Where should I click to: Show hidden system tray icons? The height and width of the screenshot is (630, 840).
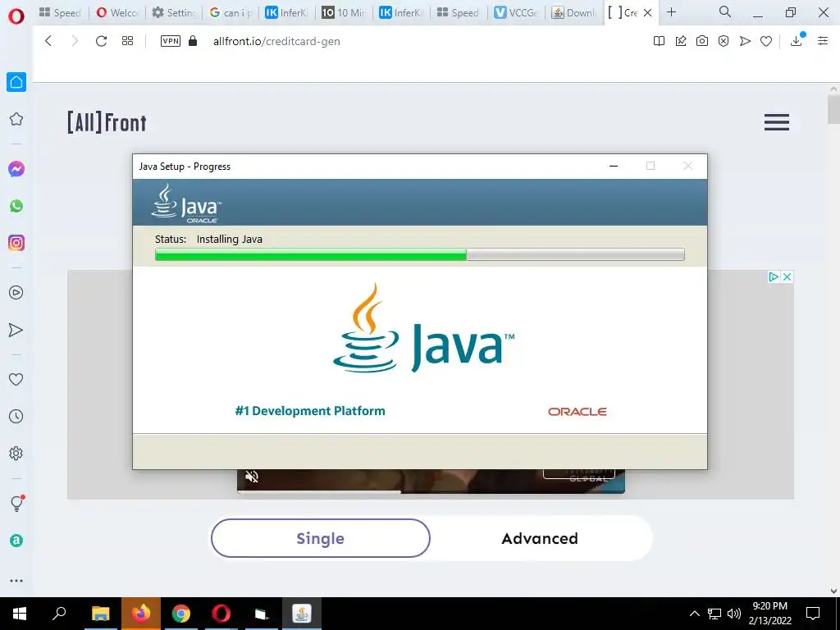click(x=694, y=614)
